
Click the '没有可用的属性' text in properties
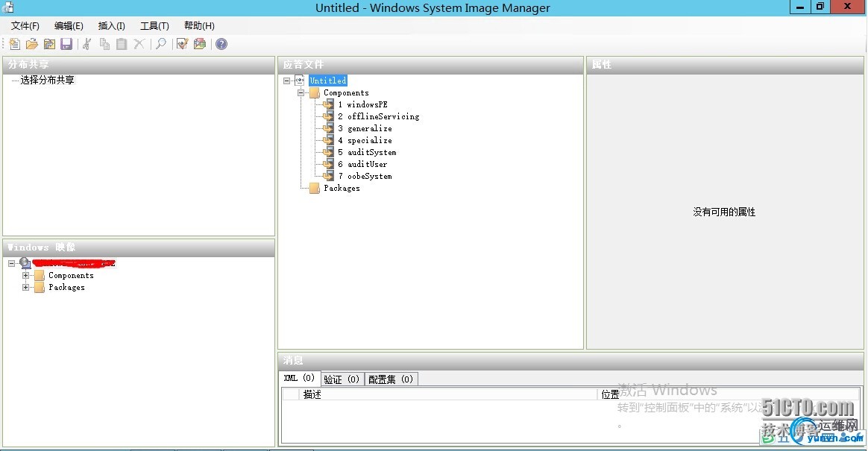724,212
